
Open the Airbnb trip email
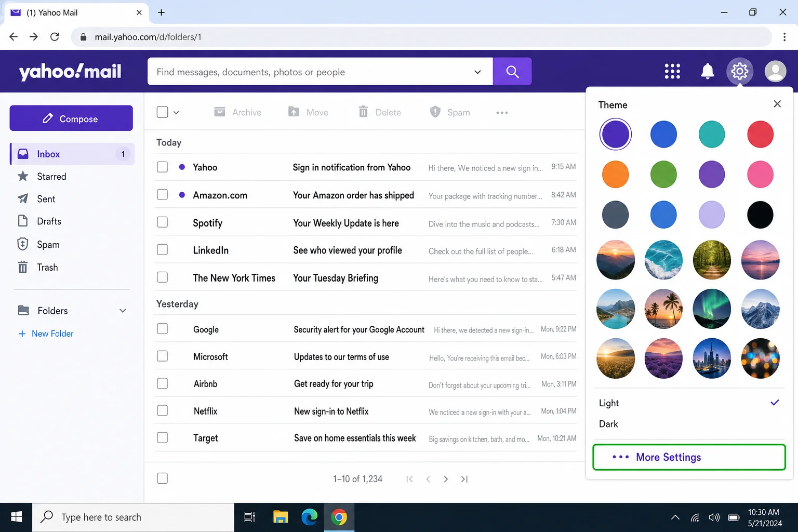[366, 384]
